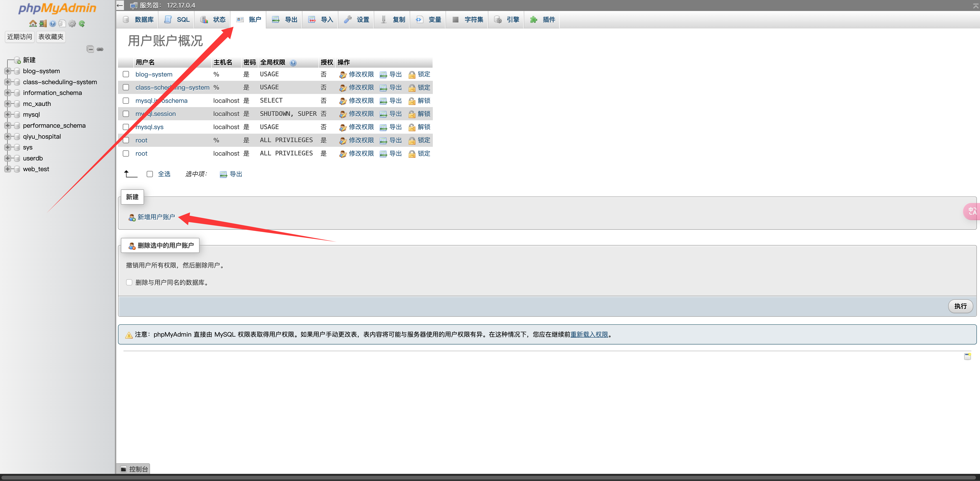The width and height of the screenshot is (980, 481).
Task: Open the blue question mark documentation icon
Action: [52, 24]
